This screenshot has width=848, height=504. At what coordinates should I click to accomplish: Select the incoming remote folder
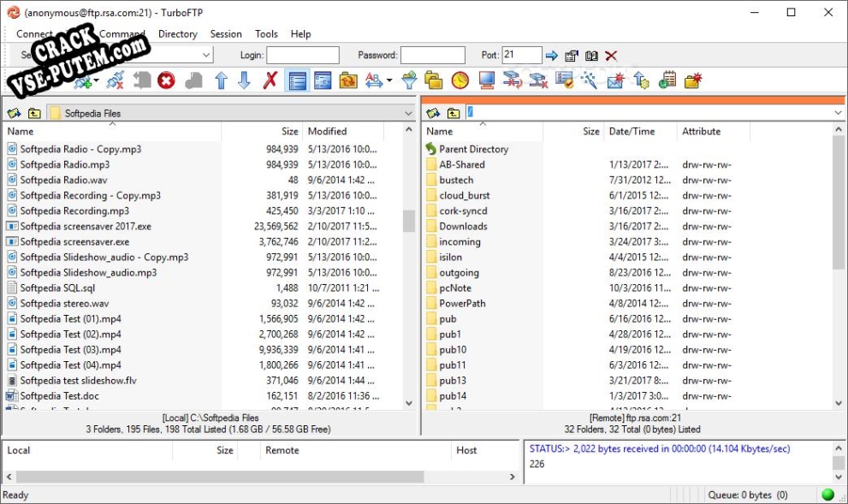point(460,241)
